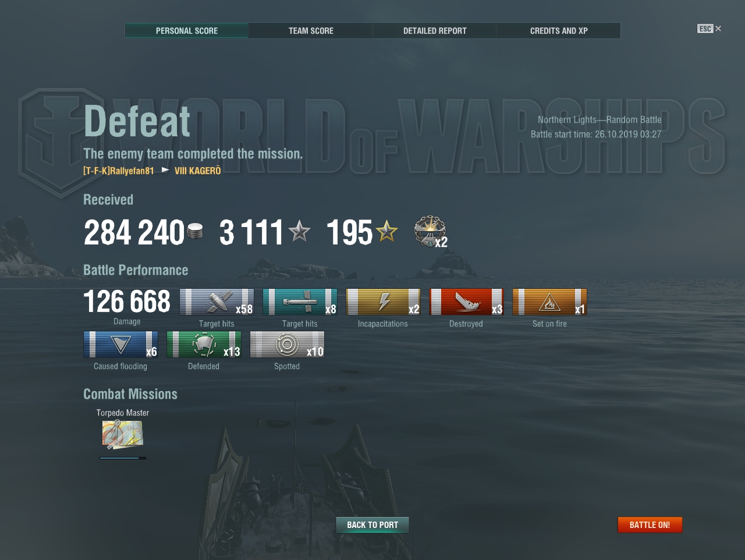Select the Incapacitations ribbon icon

point(383,302)
